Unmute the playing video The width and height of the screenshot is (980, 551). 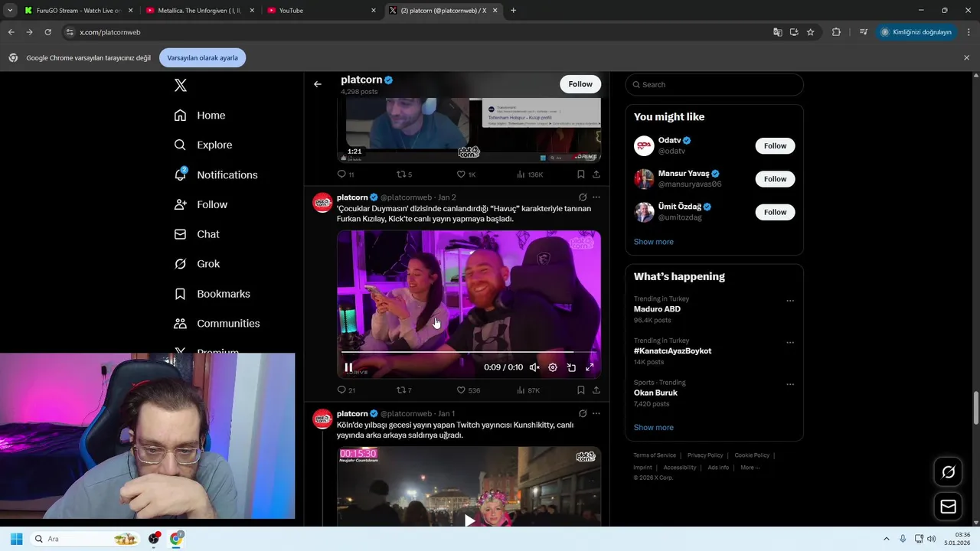[x=534, y=367]
